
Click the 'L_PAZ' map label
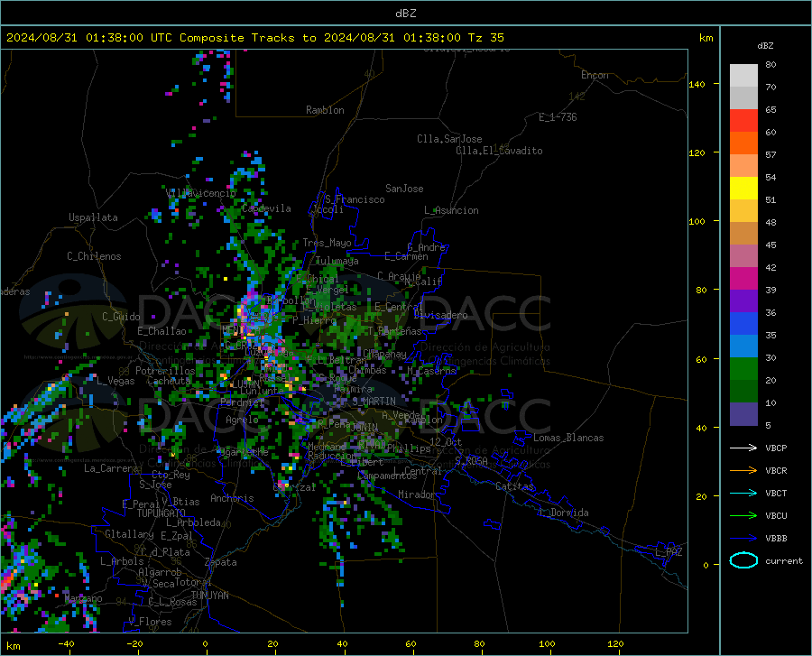[x=669, y=552]
